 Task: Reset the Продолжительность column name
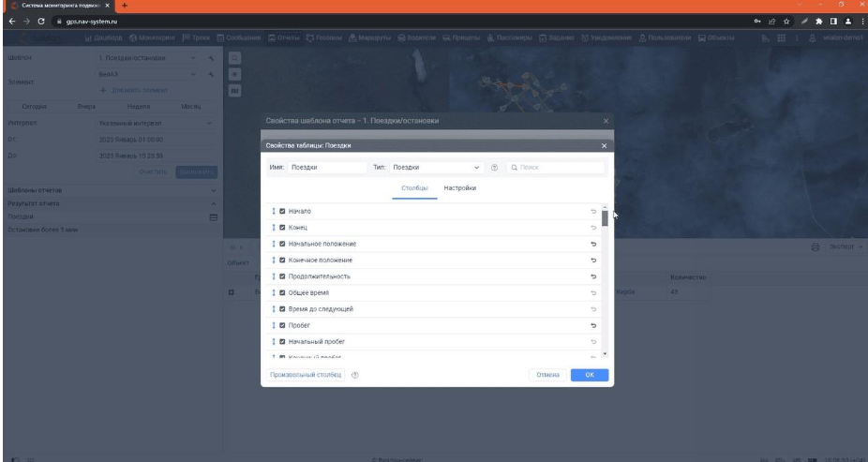pyautogui.click(x=592, y=276)
